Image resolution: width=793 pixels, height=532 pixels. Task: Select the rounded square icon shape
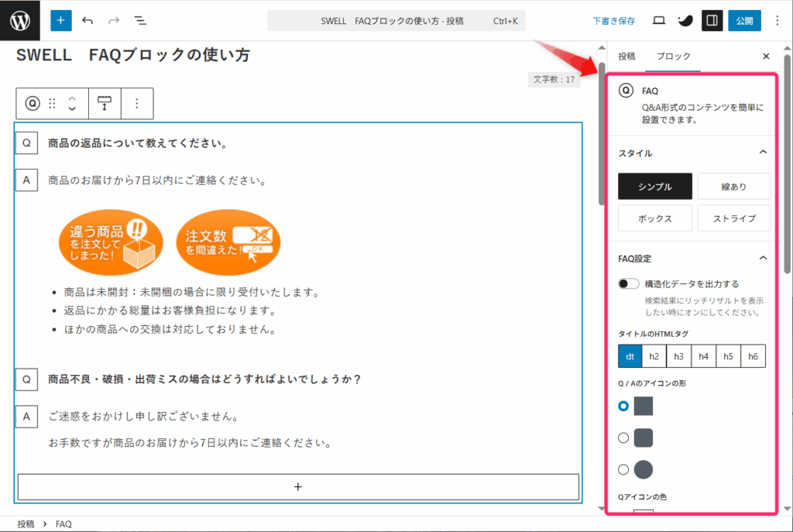(x=623, y=438)
